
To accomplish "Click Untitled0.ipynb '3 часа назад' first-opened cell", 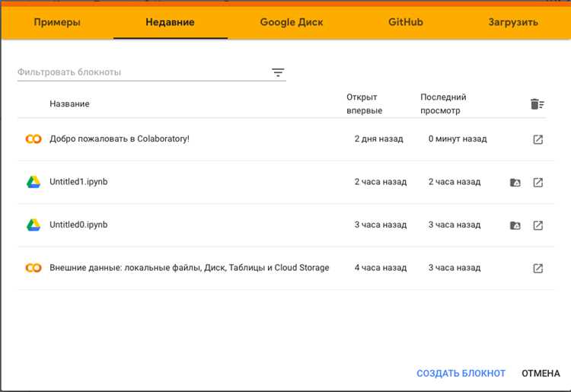I will (x=381, y=225).
